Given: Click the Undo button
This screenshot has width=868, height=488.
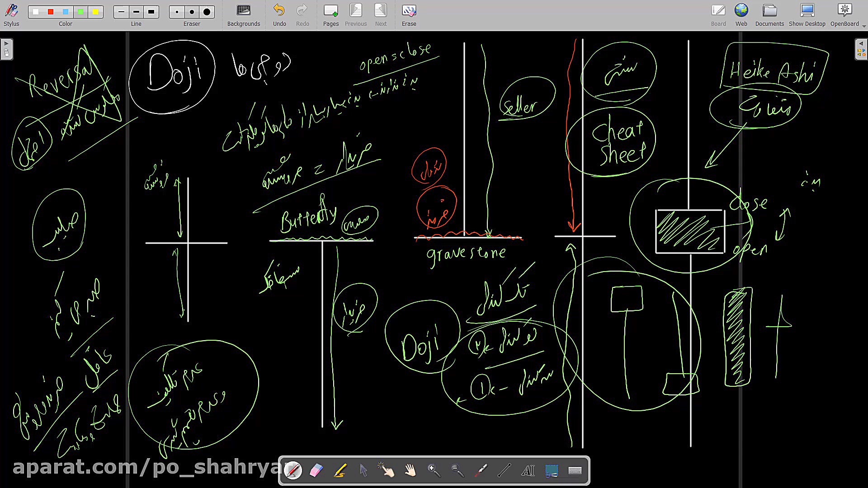Looking at the screenshot, I should tap(279, 15).
